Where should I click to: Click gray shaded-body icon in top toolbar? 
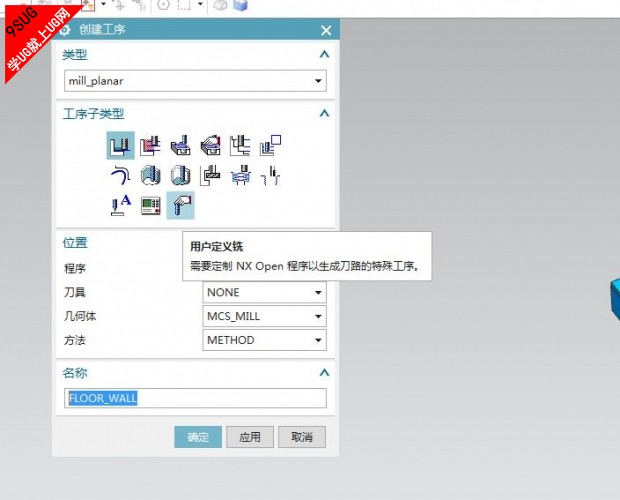220,5
